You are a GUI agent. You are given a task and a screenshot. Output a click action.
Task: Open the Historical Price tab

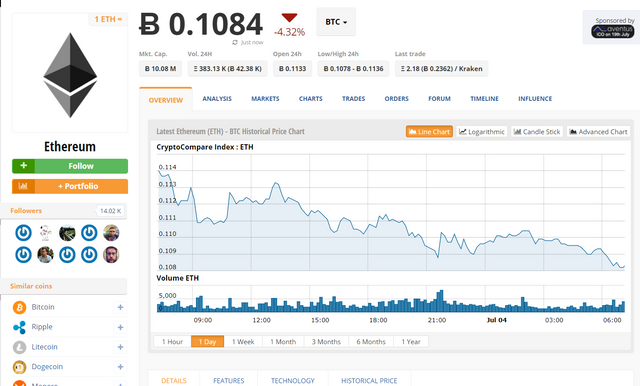point(369,380)
